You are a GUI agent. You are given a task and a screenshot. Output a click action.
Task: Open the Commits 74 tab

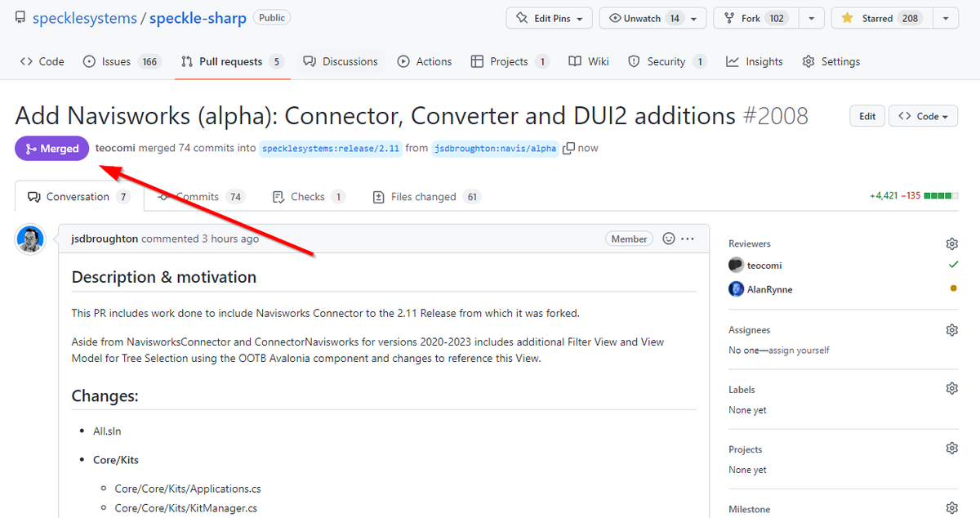coord(201,197)
